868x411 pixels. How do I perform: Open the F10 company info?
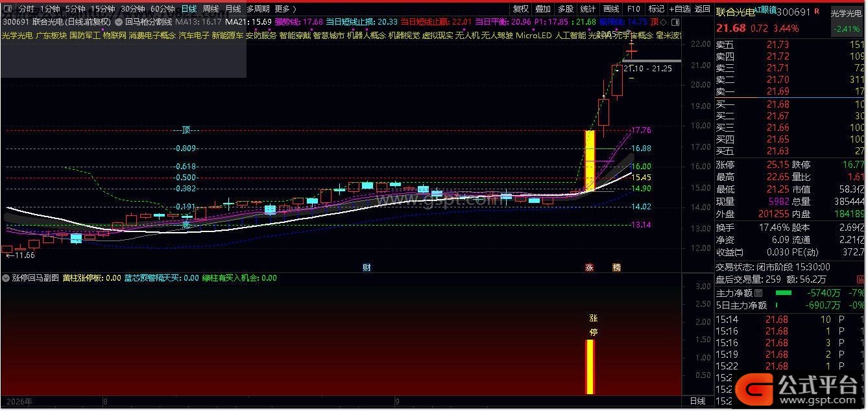(x=634, y=9)
